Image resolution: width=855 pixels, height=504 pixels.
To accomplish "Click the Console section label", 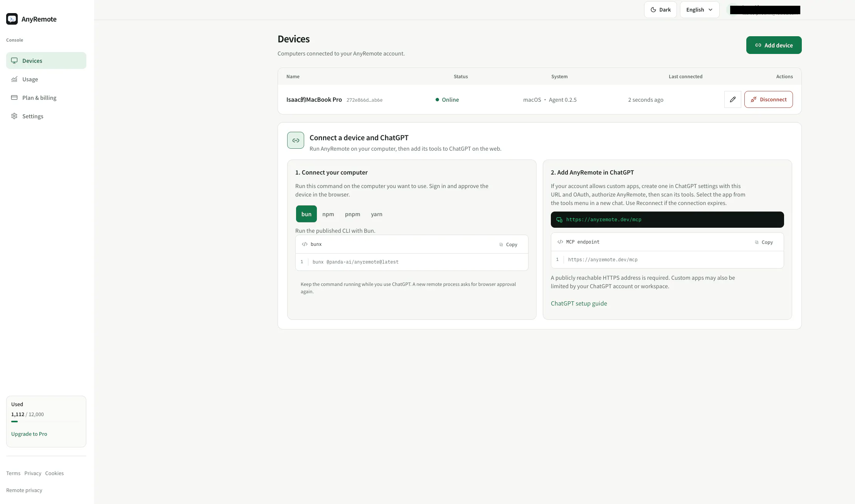I will click(15, 40).
